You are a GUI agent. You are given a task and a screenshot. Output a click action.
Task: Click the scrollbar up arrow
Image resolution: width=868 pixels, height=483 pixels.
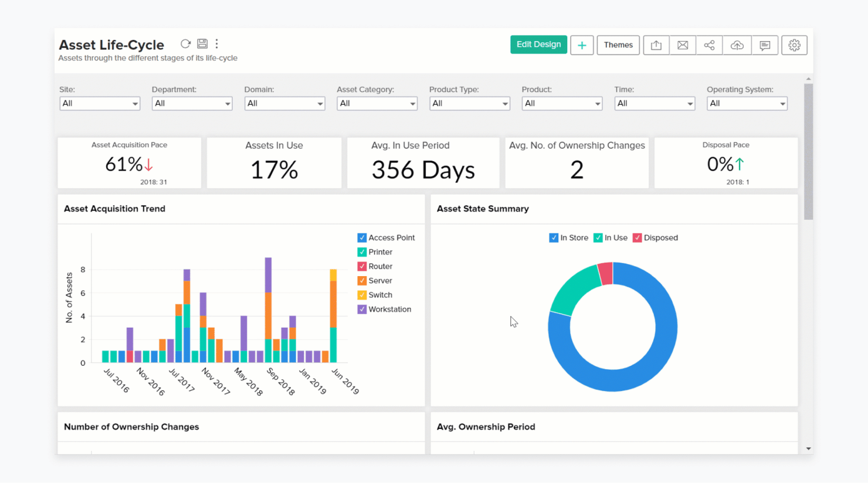[x=808, y=79]
